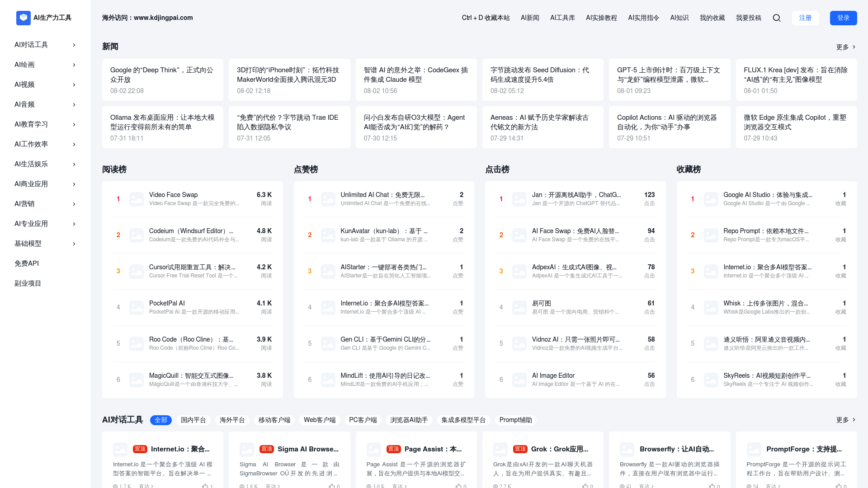Click the 通义听悟 thumbnail icon

coord(711,343)
